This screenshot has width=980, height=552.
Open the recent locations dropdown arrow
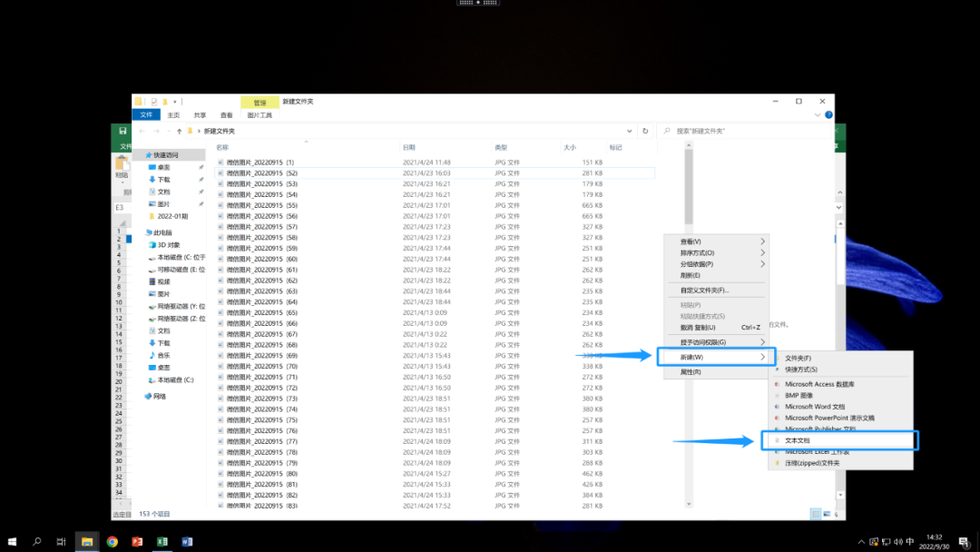[168, 132]
